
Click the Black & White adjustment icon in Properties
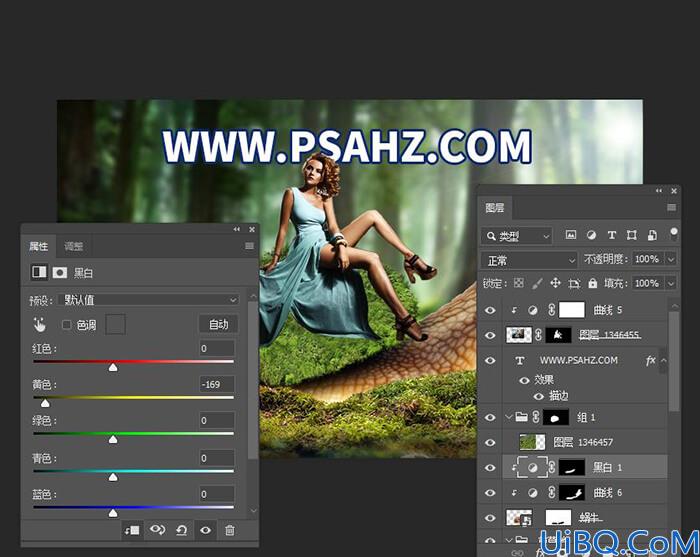click(39, 272)
